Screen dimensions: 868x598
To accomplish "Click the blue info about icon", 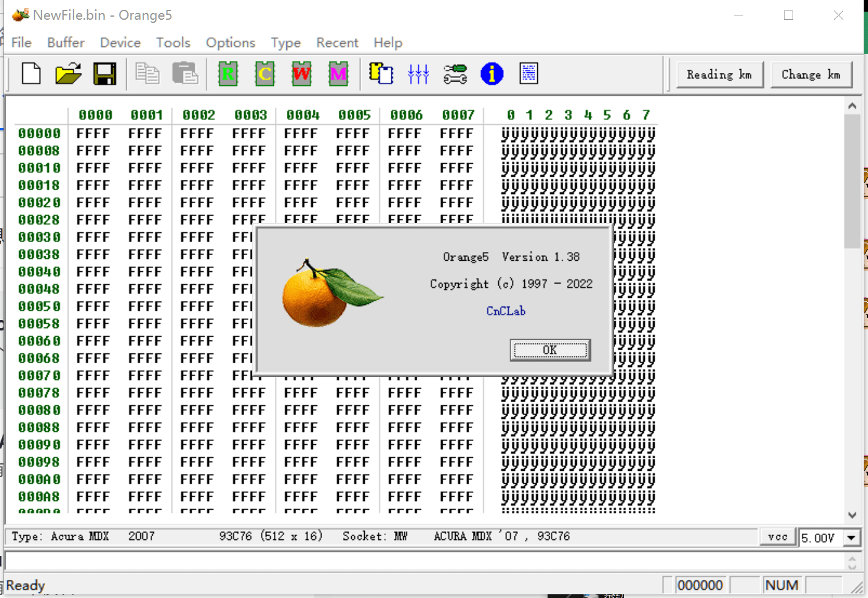I will [x=492, y=74].
